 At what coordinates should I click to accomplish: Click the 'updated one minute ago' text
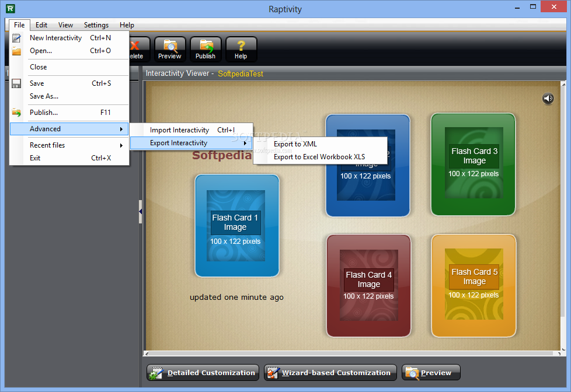pyautogui.click(x=236, y=297)
